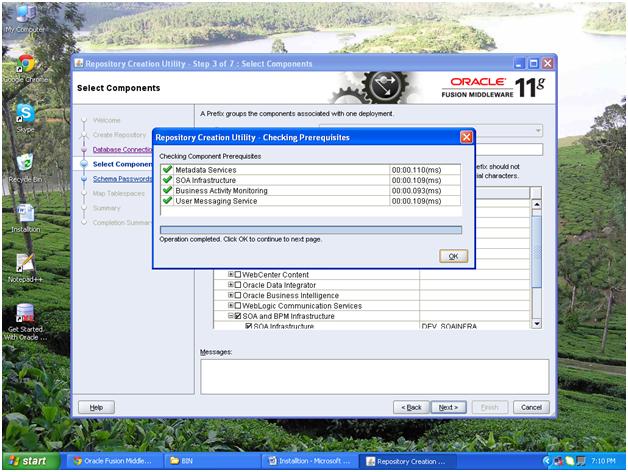The width and height of the screenshot is (628, 472).
Task: Open the Windows Start menu
Action: [x=31, y=461]
